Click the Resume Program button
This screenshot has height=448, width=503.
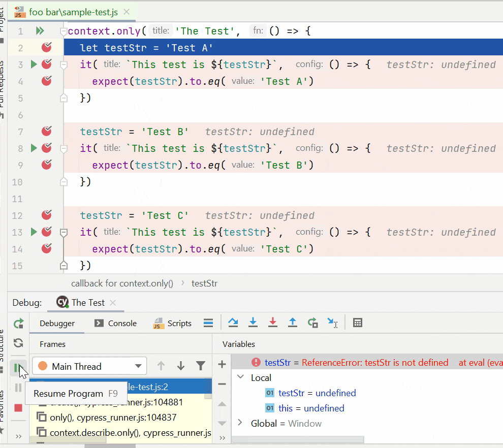(17, 367)
